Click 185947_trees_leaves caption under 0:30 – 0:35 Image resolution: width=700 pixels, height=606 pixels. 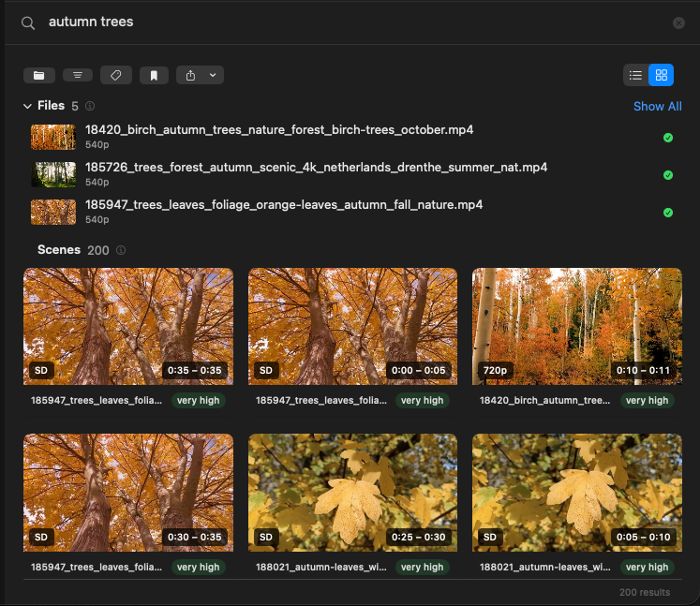[96, 567]
